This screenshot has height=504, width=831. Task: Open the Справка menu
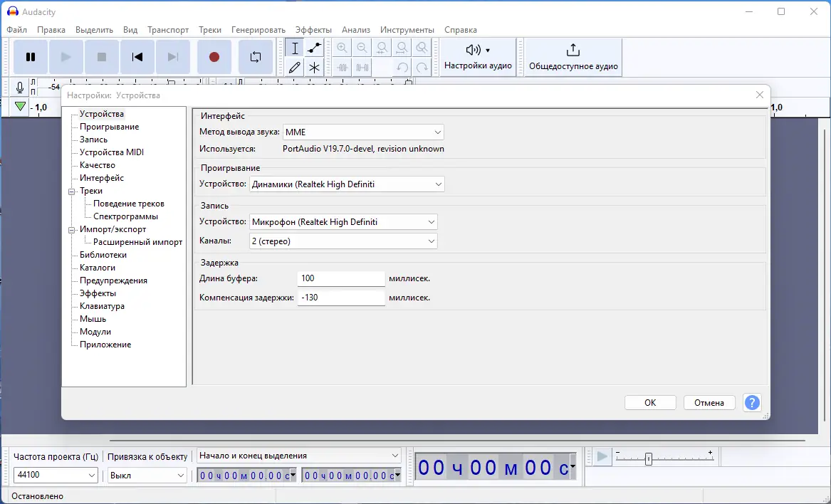(x=461, y=30)
